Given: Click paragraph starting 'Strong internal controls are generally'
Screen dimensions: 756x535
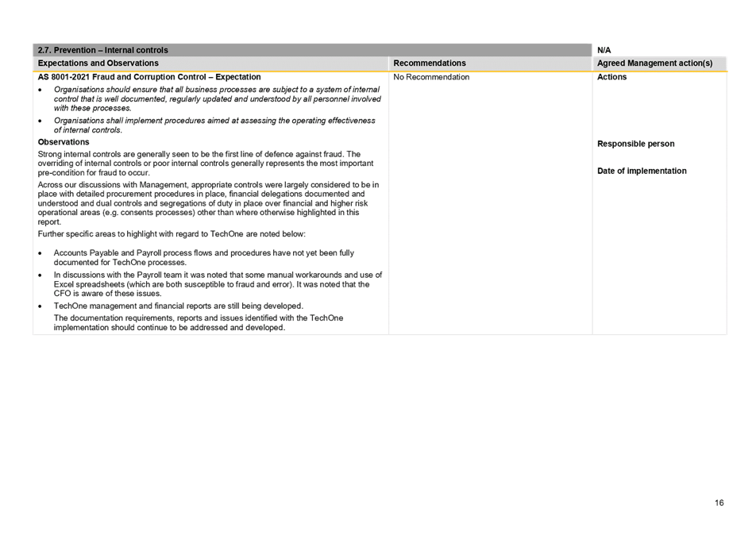Looking at the screenshot, I should (x=206, y=164).
